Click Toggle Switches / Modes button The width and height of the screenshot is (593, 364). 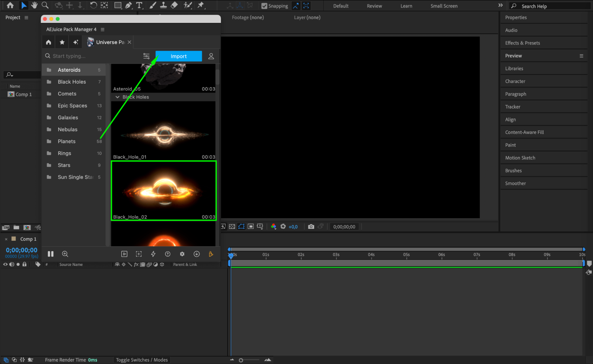click(142, 360)
